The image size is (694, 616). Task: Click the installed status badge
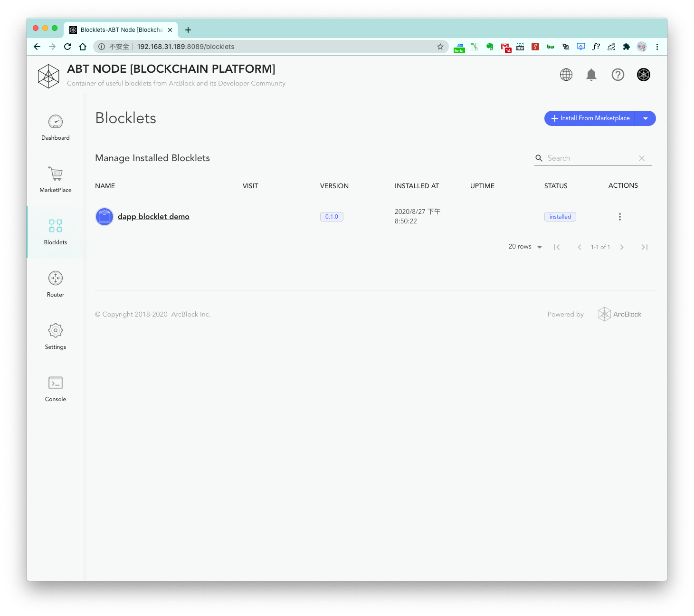560,217
